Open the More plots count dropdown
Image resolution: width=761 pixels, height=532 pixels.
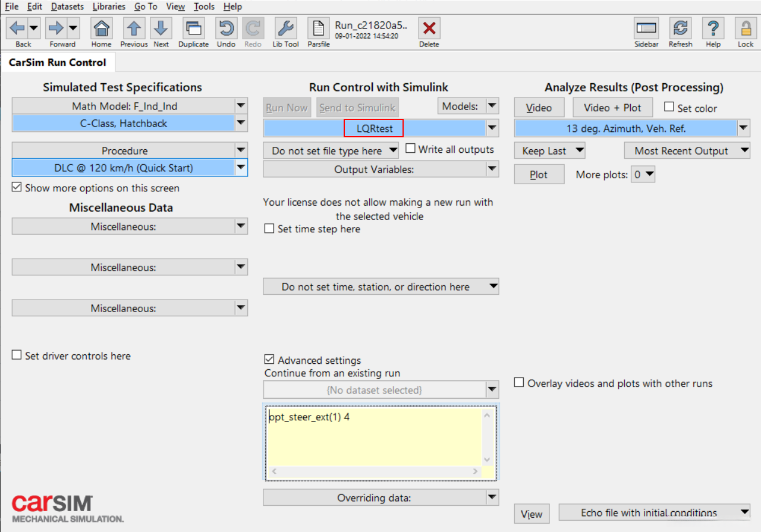coord(643,175)
